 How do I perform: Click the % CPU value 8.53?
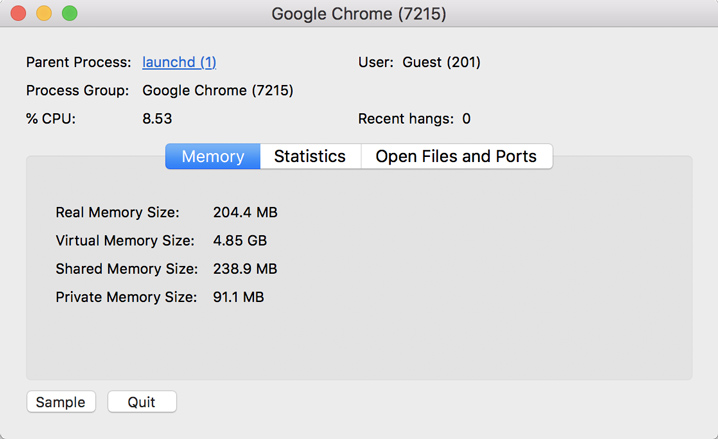tap(157, 119)
